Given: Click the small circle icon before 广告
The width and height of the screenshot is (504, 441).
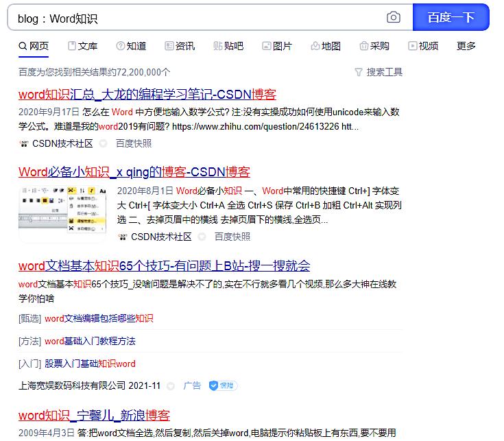Looking at the screenshot, I should pyautogui.click(x=171, y=385).
